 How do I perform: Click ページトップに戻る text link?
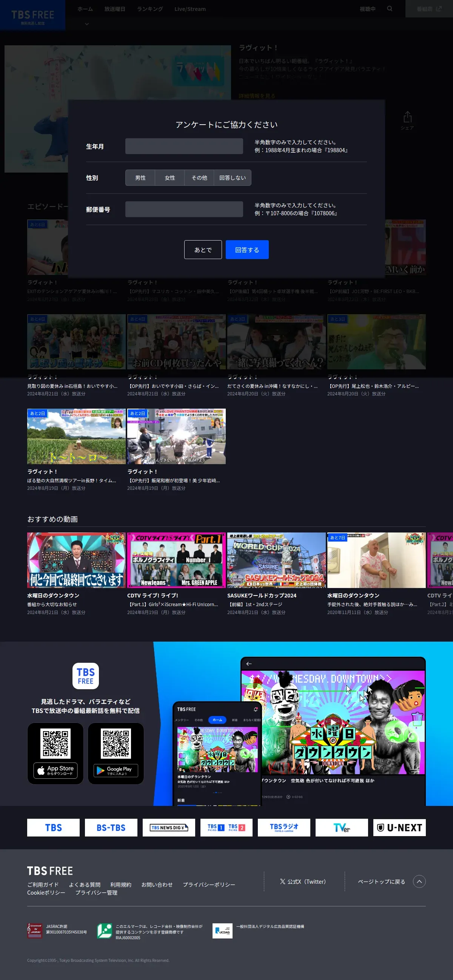point(382,881)
